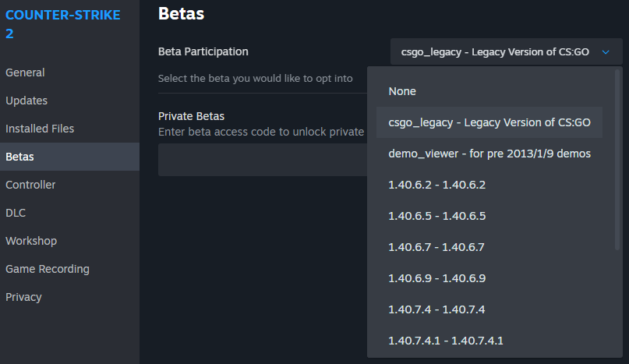Choose the 1.40.7.4.1 beta branch
This screenshot has height=364, width=629.
point(445,341)
